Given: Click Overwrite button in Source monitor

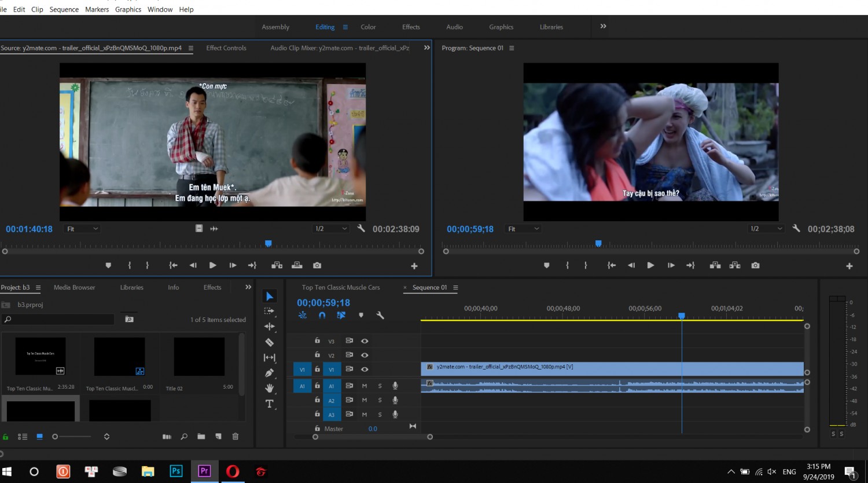Looking at the screenshot, I should (x=297, y=265).
